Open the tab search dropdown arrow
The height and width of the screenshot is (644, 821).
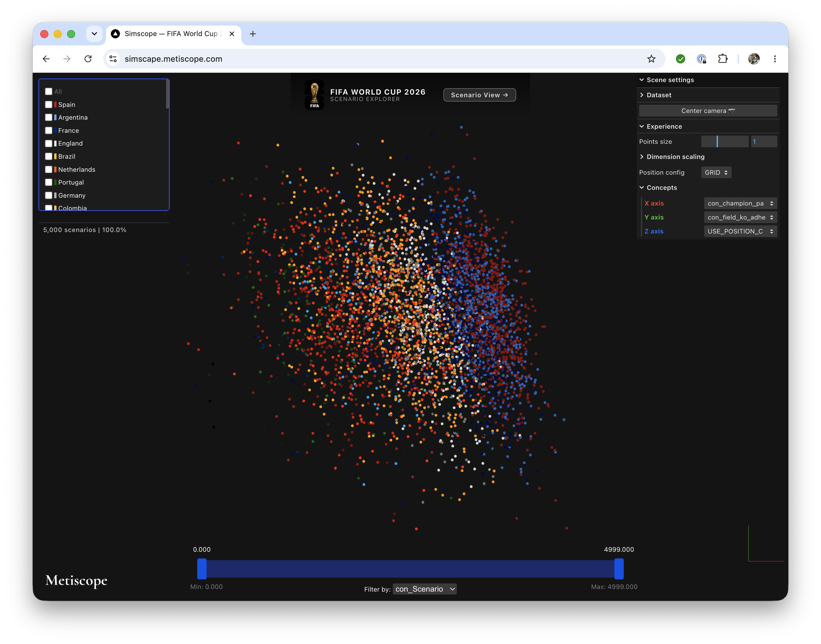click(x=94, y=34)
